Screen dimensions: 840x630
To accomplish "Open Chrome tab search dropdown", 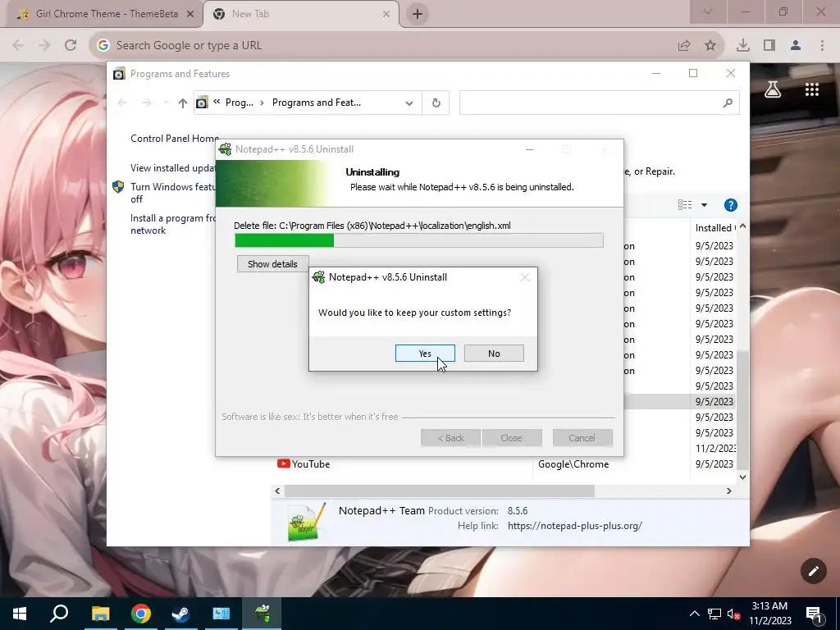I will (708, 11).
